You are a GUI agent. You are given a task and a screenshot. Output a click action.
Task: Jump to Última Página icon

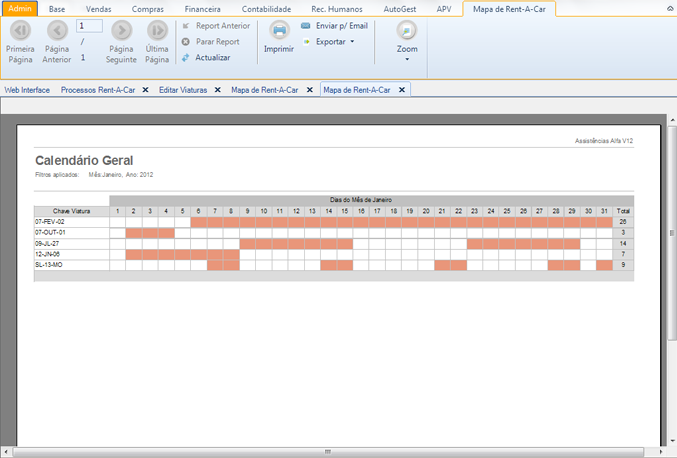tap(157, 30)
